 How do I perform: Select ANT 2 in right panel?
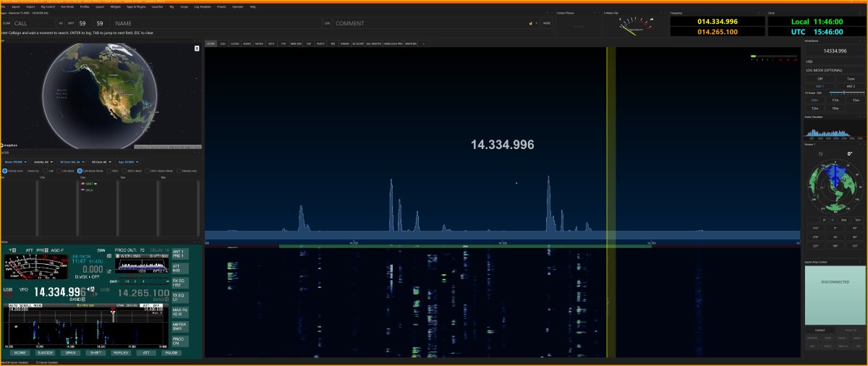coord(851,86)
